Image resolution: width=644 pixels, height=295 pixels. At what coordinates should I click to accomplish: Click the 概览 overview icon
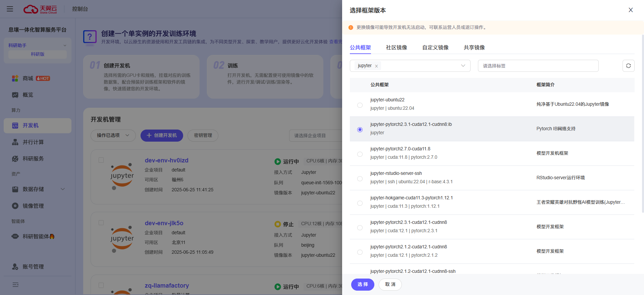15,95
